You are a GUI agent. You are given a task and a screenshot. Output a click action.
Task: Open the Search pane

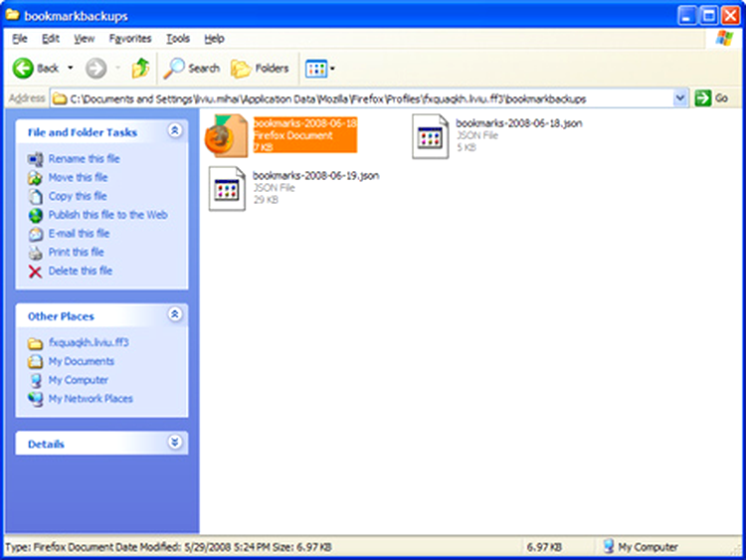192,69
